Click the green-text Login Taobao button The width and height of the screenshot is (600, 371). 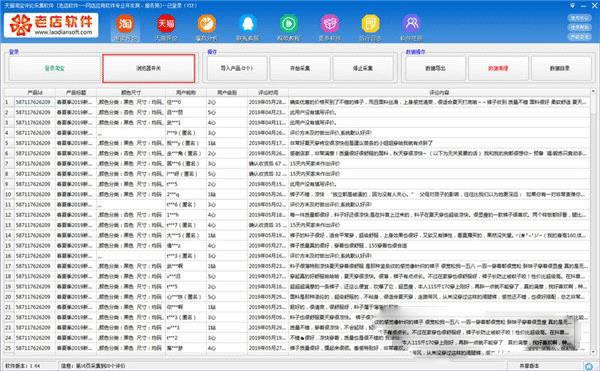[x=54, y=68]
